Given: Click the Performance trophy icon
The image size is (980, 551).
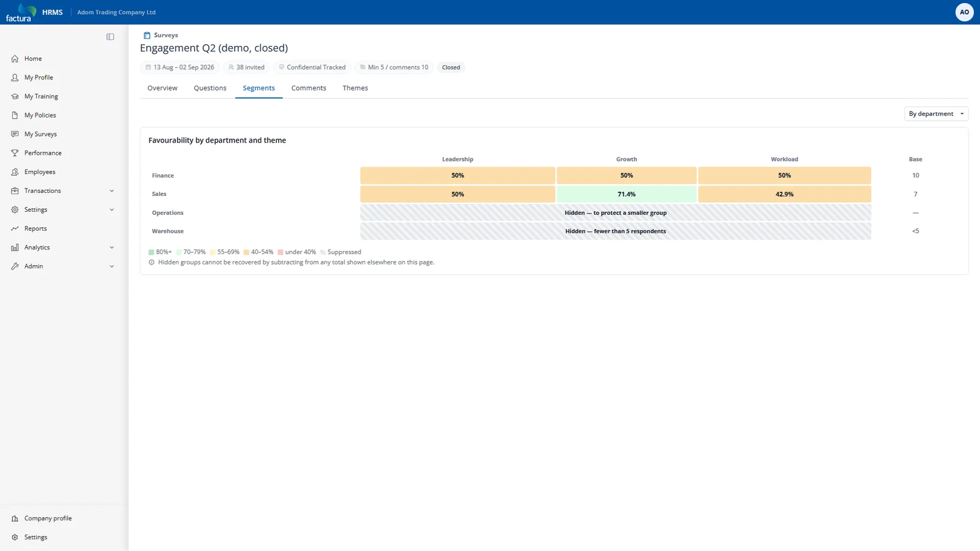Looking at the screenshot, I should [x=15, y=153].
